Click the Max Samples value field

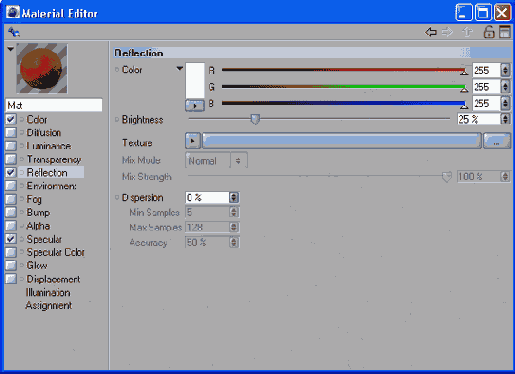pos(207,227)
